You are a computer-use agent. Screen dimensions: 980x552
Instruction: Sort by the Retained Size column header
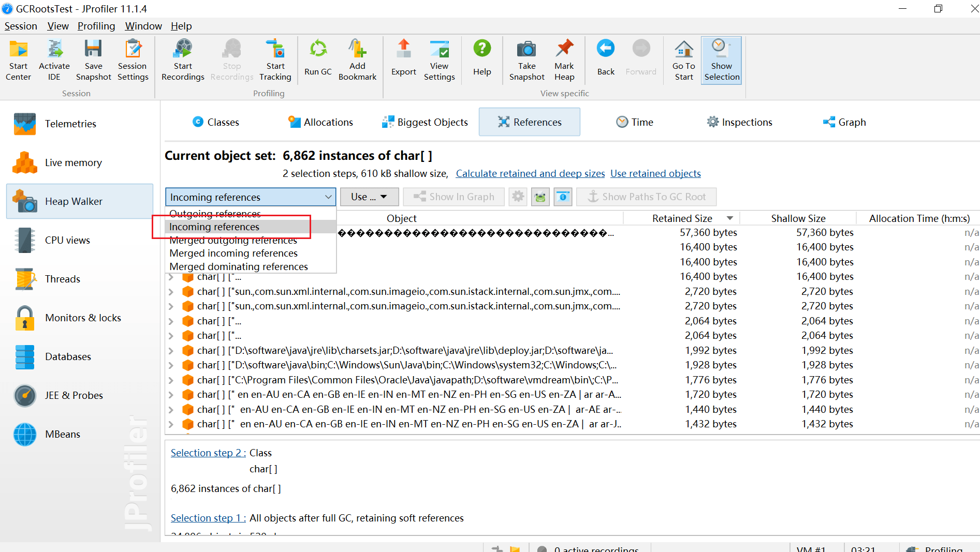tap(682, 218)
